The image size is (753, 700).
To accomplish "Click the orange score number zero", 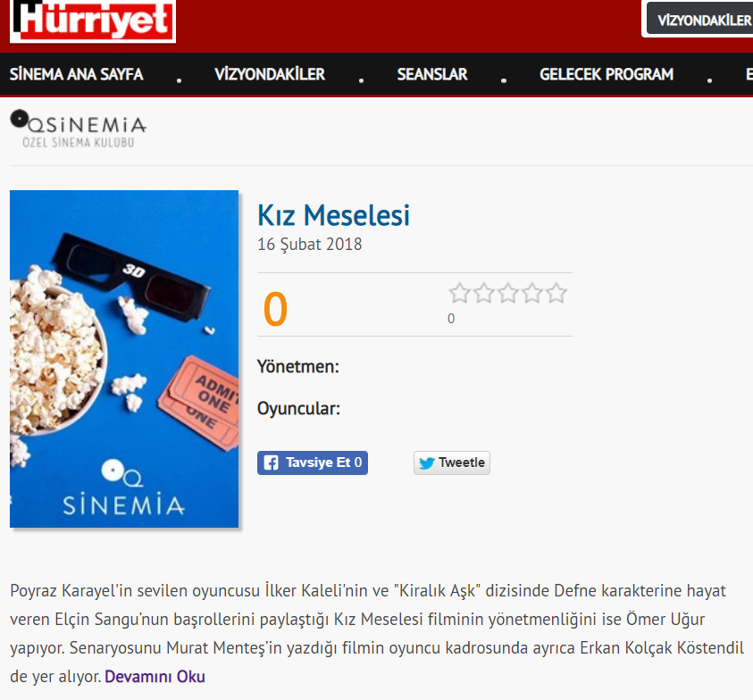I will (276, 309).
